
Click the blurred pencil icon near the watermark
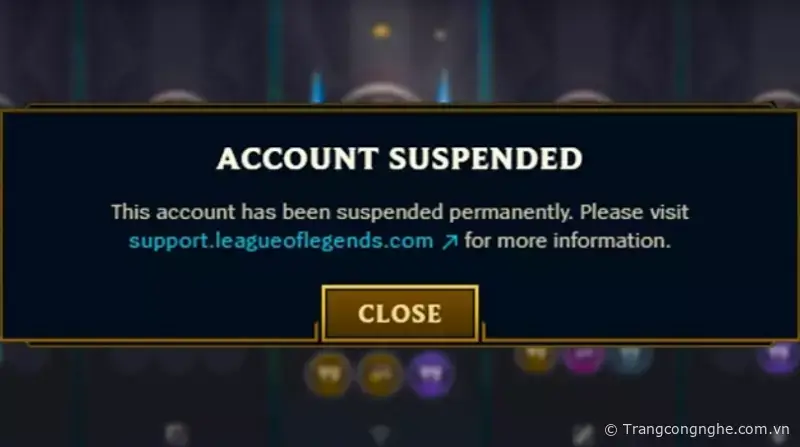tap(583, 434)
